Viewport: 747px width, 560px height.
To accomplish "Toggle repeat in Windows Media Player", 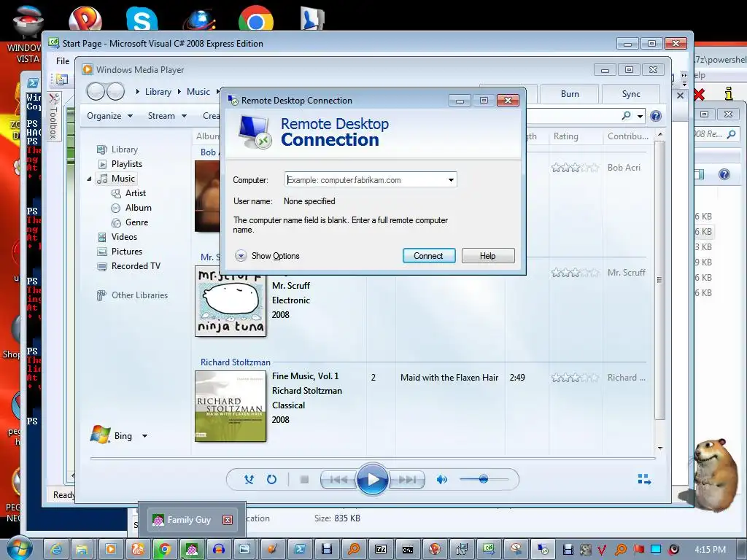I will pos(271,480).
